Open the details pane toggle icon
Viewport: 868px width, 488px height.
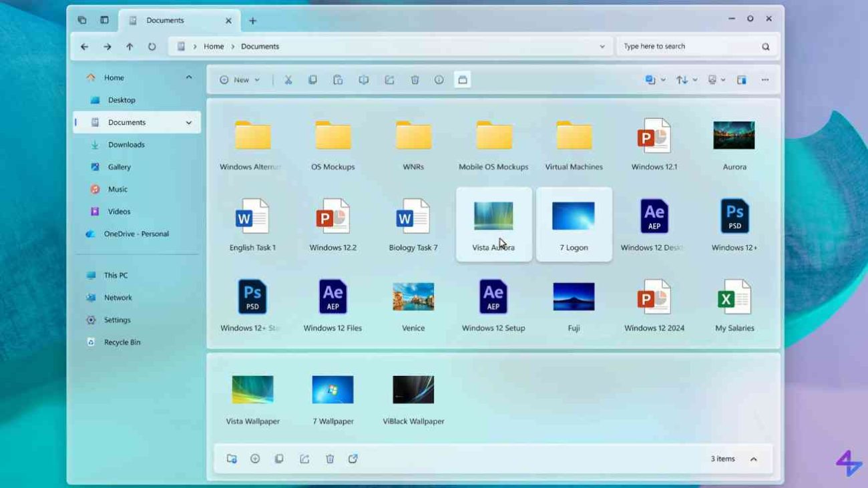pyautogui.click(x=741, y=79)
